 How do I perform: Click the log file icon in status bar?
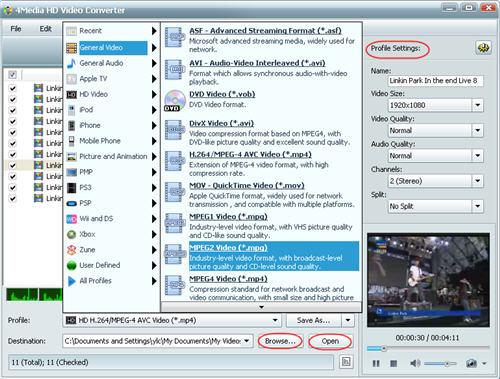[x=346, y=362]
